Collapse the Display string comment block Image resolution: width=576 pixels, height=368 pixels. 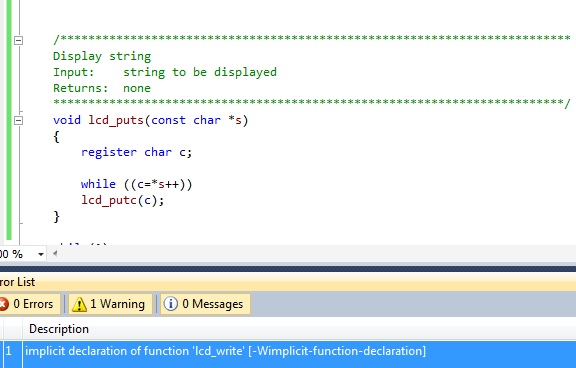point(18,40)
